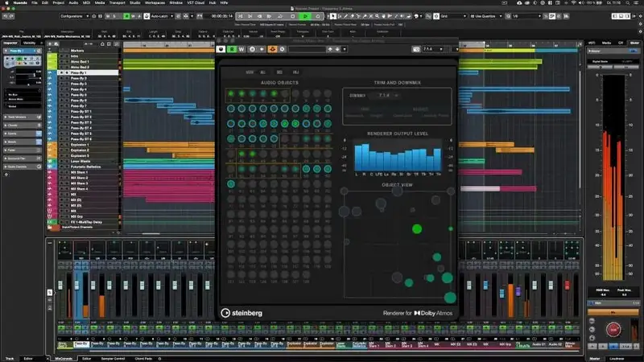
Task: Open the Transport menu
Action: point(117,2)
